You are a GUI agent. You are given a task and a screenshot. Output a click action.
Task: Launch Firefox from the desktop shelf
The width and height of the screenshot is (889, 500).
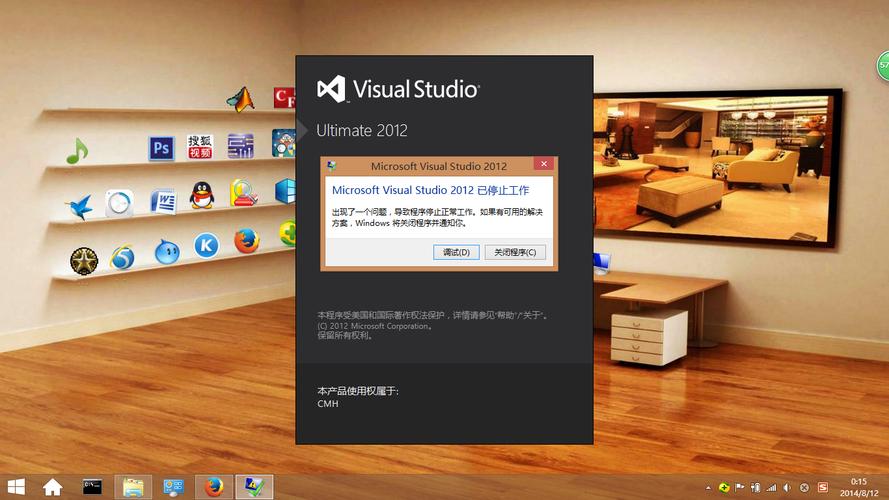[247, 241]
